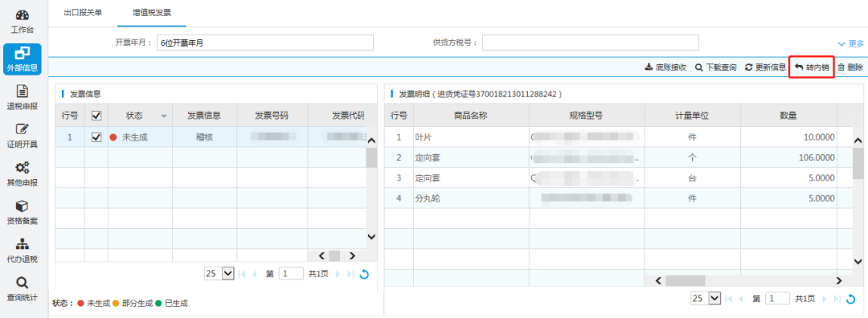Click left arrow of 发票信息 horizontal scrollbar
The image size is (868, 318).
coord(321,255)
